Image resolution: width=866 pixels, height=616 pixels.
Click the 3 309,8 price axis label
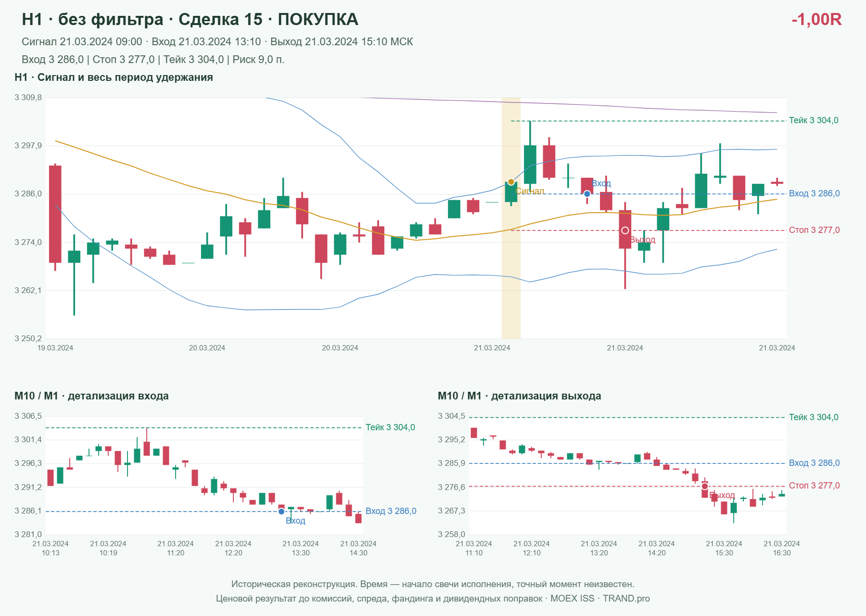click(28, 98)
